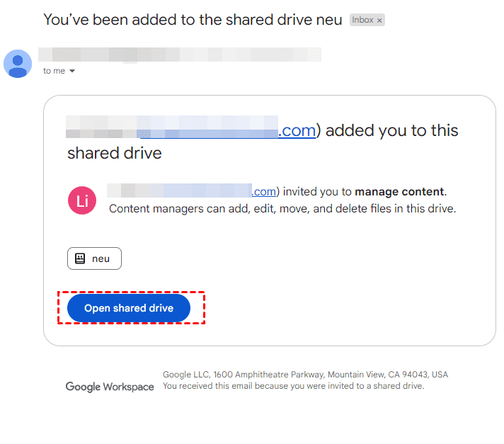The height and width of the screenshot is (444, 504).
Task: Open the "neu" shared drive chip
Action: pos(95,258)
